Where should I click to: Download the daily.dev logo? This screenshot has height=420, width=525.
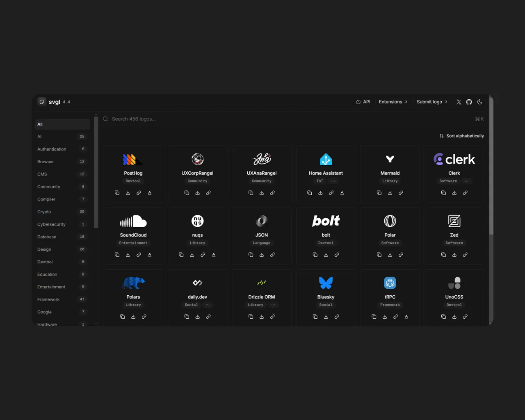[x=197, y=316]
